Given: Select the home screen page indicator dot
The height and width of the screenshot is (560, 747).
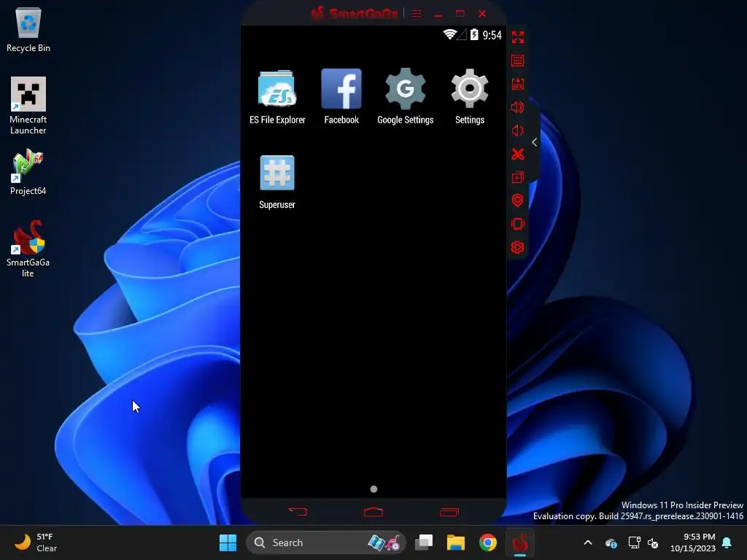Looking at the screenshot, I should tap(373, 489).
